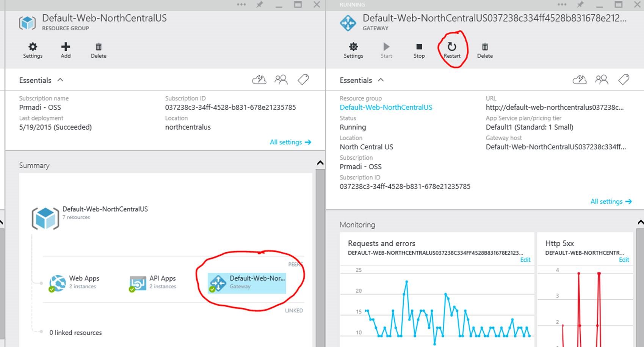Image resolution: width=644 pixels, height=347 pixels.
Task: Open the Default-Web-NorthCentralUS resource group link
Action: point(386,107)
